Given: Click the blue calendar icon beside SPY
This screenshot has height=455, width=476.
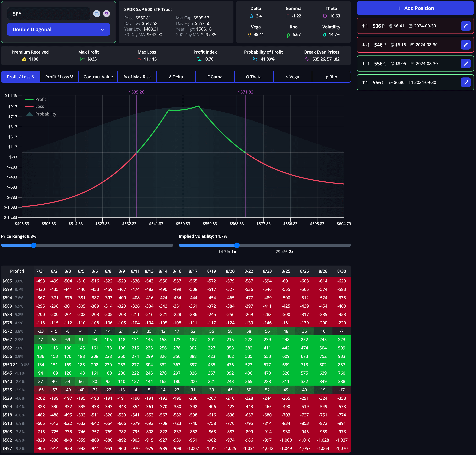Looking at the screenshot, I should pos(97,14).
